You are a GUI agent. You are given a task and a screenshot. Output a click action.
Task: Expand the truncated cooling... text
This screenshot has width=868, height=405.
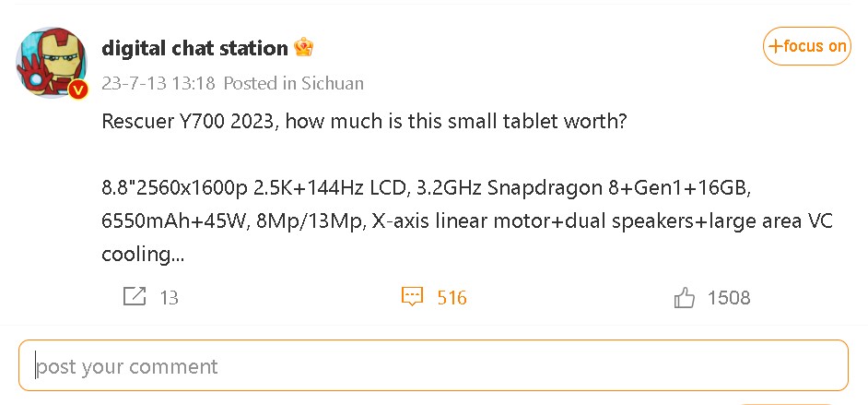(143, 255)
